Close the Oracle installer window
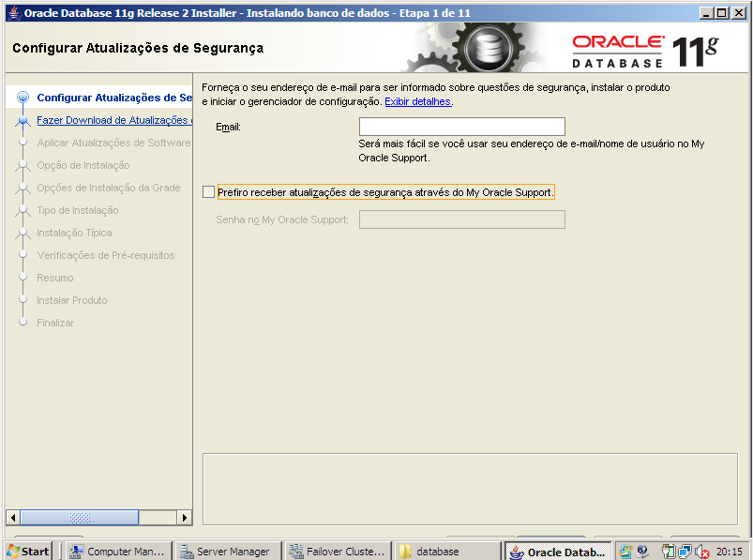This screenshot has width=753, height=560. 739,13
